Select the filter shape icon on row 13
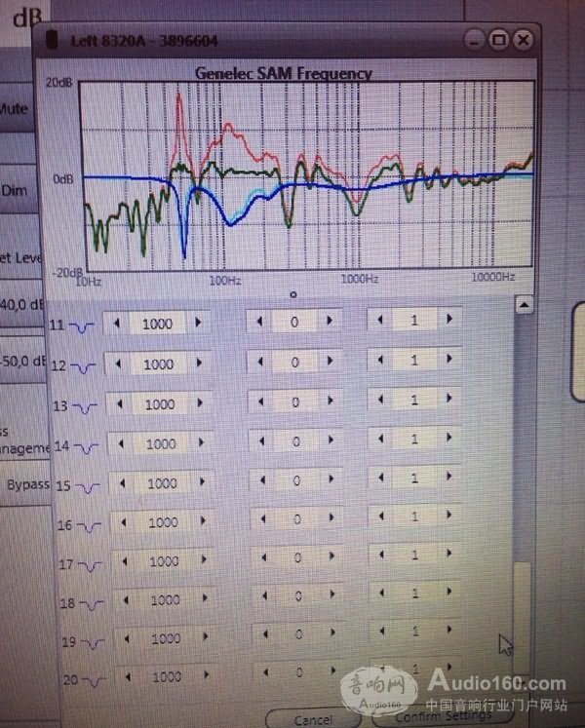Viewport: 585px width, 728px height. [x=85, y=406]
